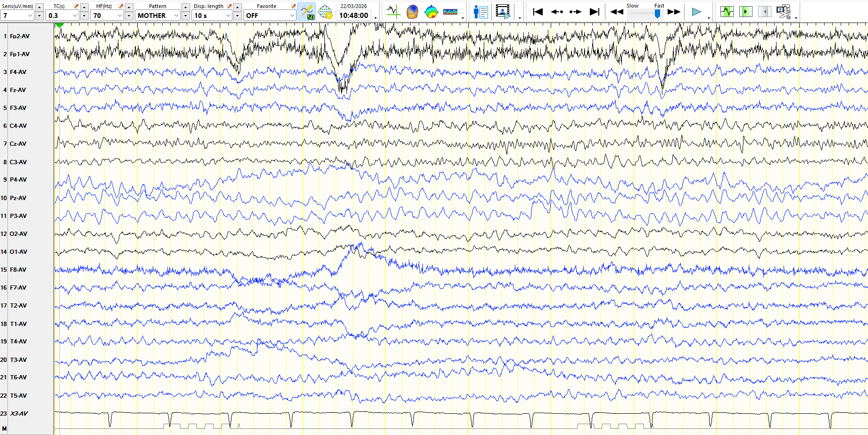The image size is (868, 435).
Task: Select the T6-AV channel label
Action: [18, 377]
